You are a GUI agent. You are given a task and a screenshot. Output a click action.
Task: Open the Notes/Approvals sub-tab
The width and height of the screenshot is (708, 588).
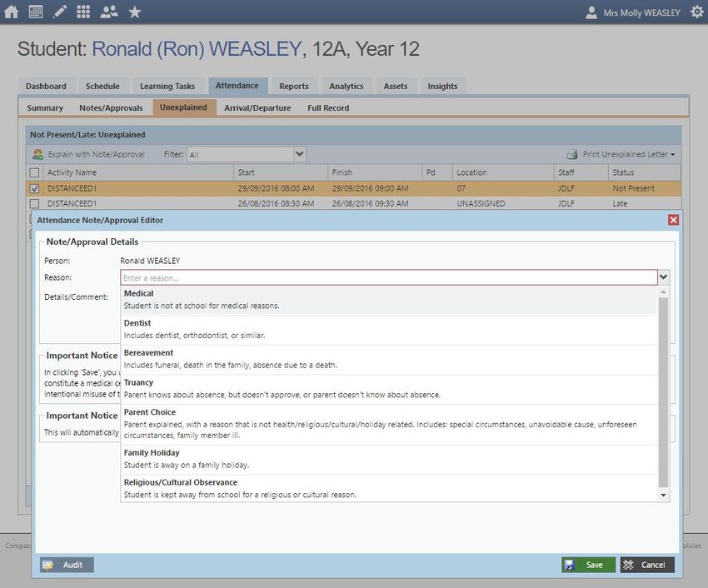pyautogui.click(x=111, y=108)
